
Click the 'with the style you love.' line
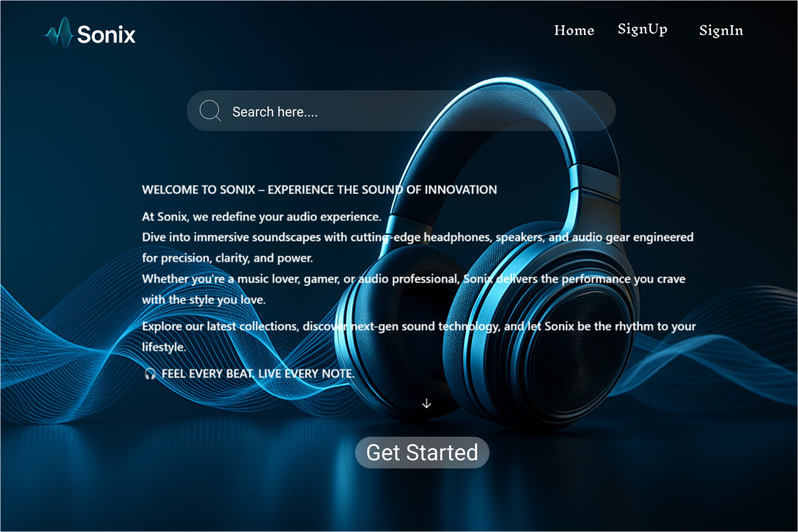click(x=204, y=300)
